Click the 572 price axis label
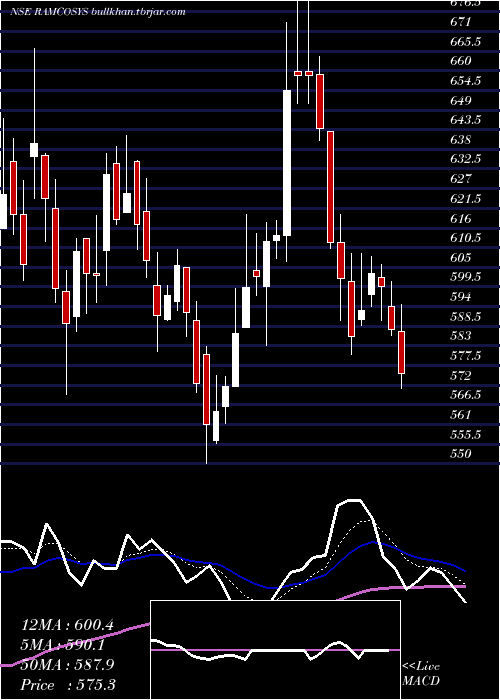The height and width of the screenshot is (700, 500). point(461,375)
